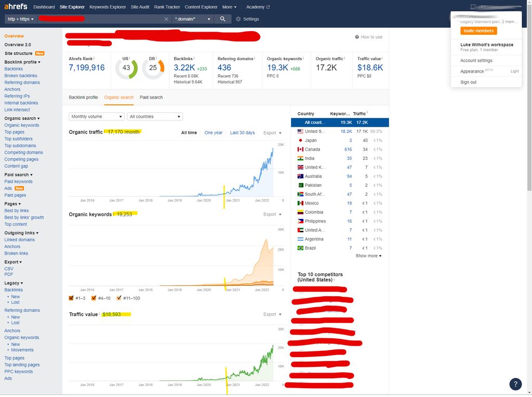The width and height of the screenshot is (532, 397).
Task: Open Export dropdown for Organic keywords
Action: click(272, 214)
